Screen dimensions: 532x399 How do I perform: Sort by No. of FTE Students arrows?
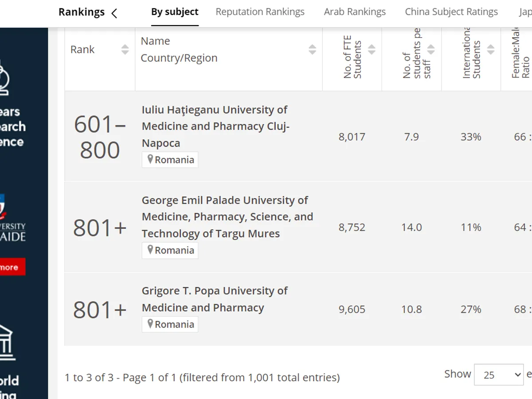pyautogui.click(x=372, y=50)
